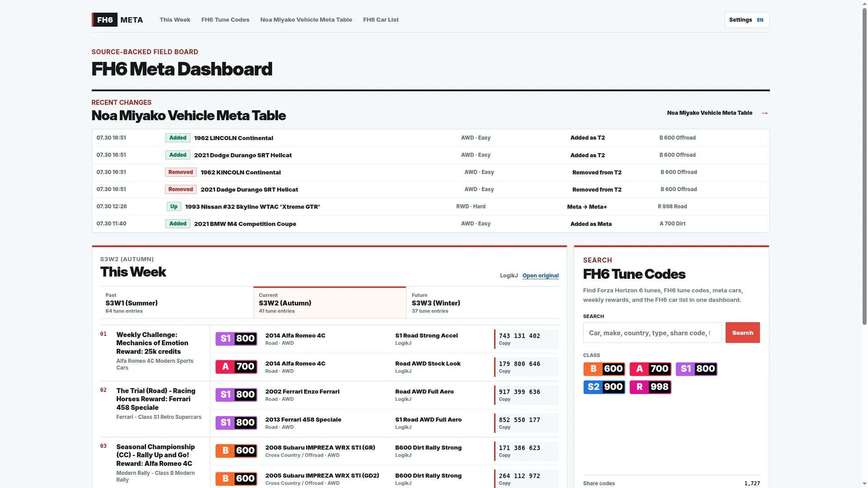The height and width of the screenshot is (488, 868).
Task: Click B 600 badge for 2005 Subaru IMPREZA (GD2)
Action: pyautogui.click(x=236, y=479)
